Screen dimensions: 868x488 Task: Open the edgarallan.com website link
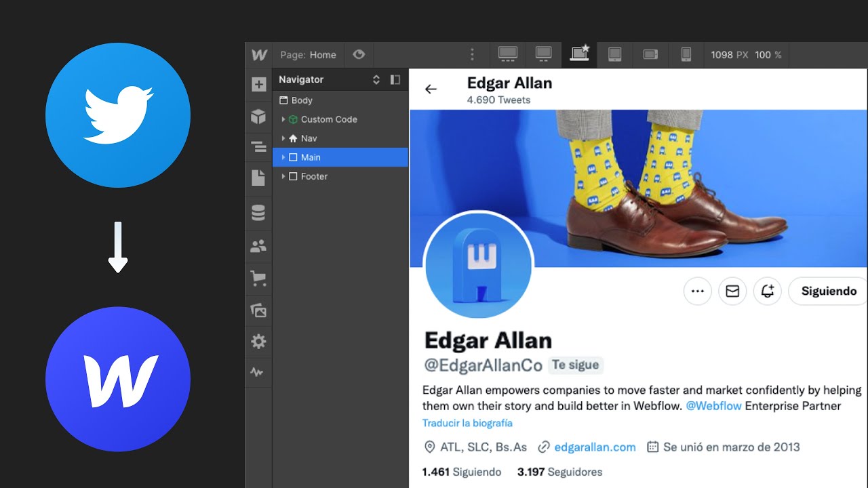point(595,447)
